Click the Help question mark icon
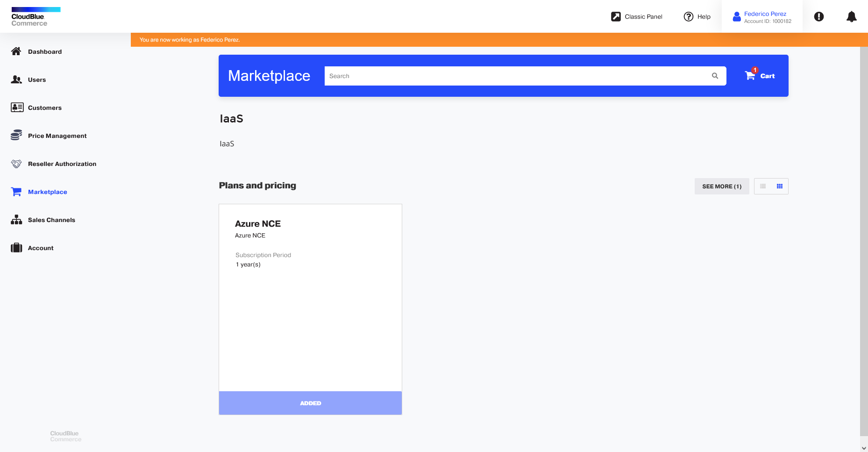Image resolution: width=868 pixels, height=452 pixels. [689, 16]
